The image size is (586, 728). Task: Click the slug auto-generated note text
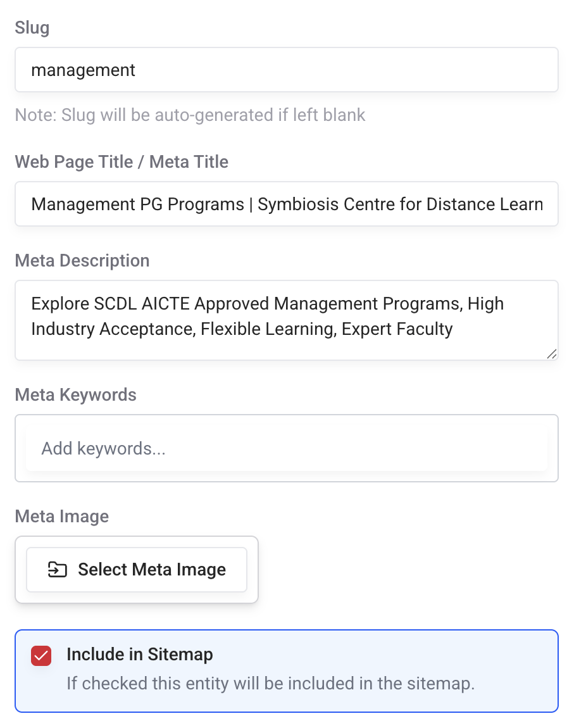pos(190,115)
